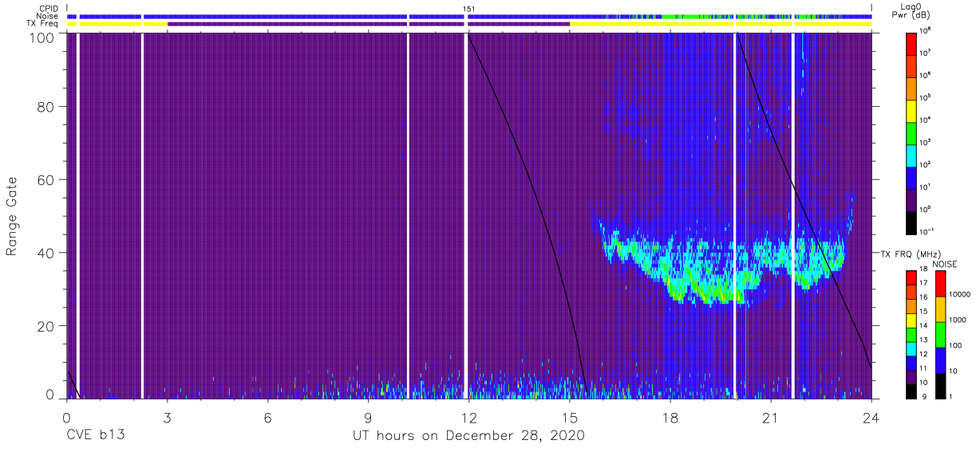The height and width of the screenshot is (452, 980).
Task: Pick the orange segment of the NOISE colorbar
Action: coord(939,309)
